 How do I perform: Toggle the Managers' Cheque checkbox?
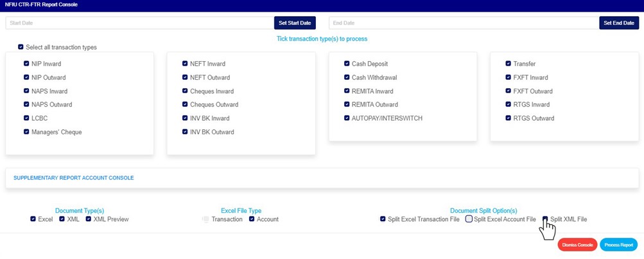(26, 132)
